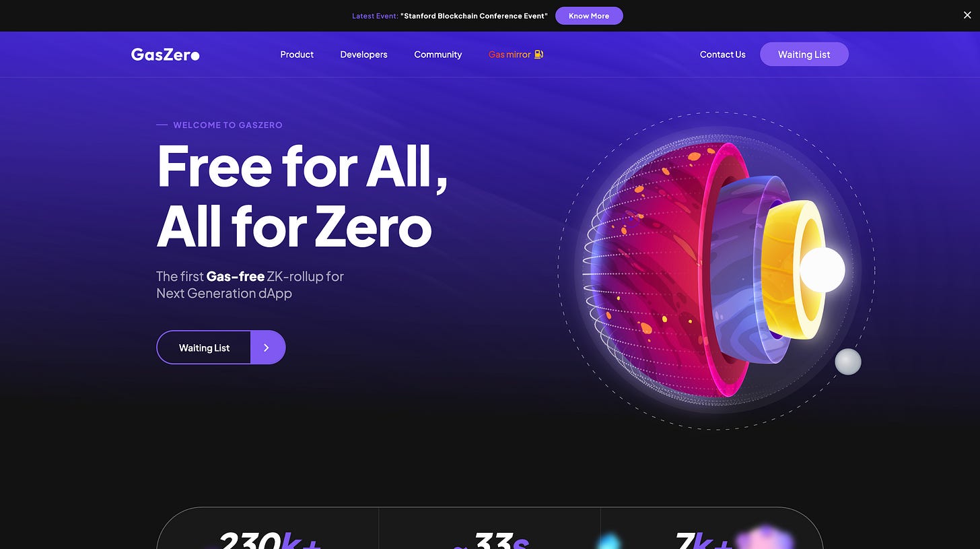Expand the Developers menu
980x549 pixels.
tap(363, 55)
